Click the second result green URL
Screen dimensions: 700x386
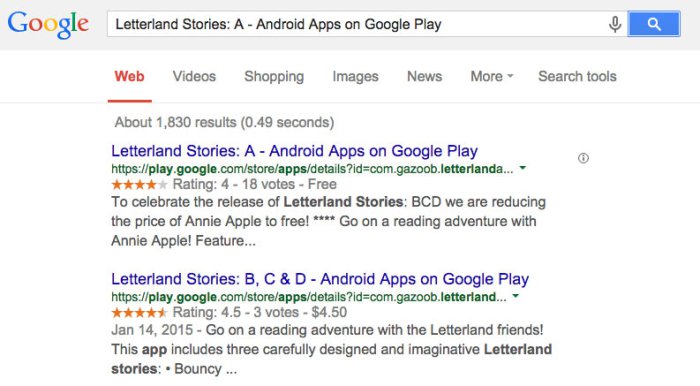[309, 297]
